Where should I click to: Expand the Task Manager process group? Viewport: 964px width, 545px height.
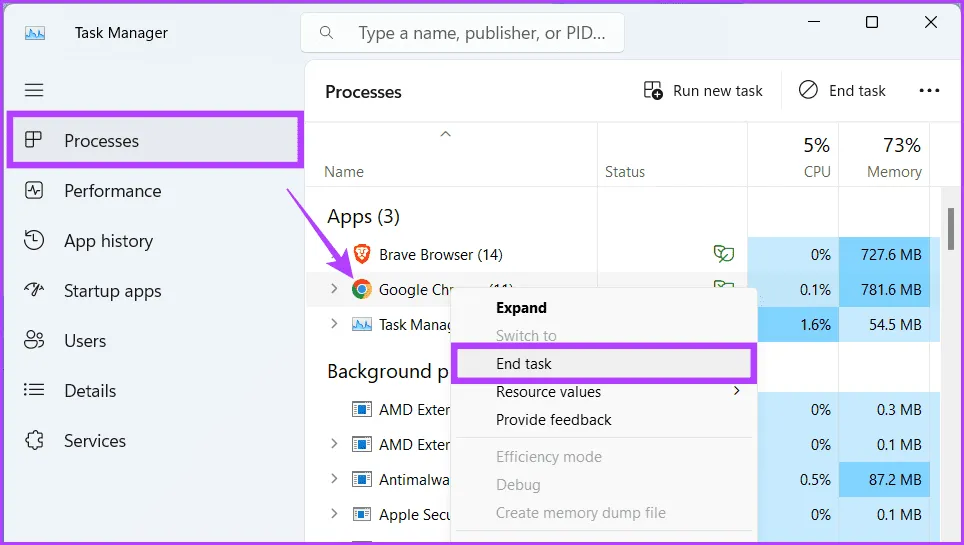(x=335, y=324)
